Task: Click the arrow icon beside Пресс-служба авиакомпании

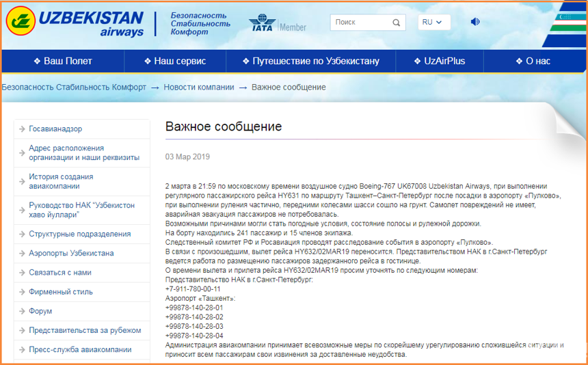Action: coord(22,350)
